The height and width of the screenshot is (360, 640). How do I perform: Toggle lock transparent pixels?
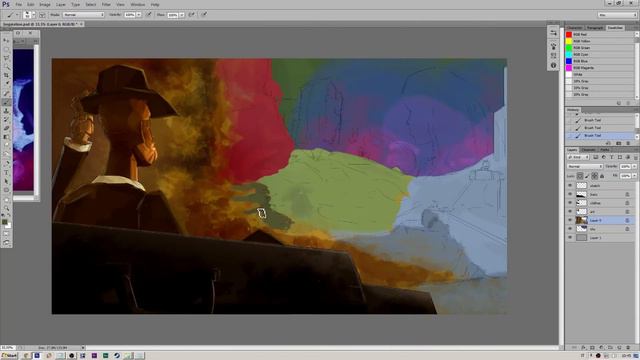(x=580, y=176)
